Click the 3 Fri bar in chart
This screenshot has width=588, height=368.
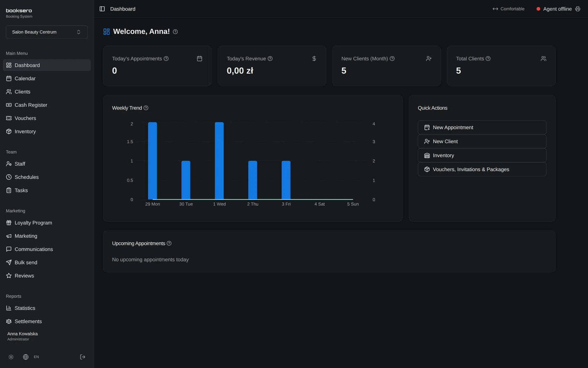[x=286, y=180]
